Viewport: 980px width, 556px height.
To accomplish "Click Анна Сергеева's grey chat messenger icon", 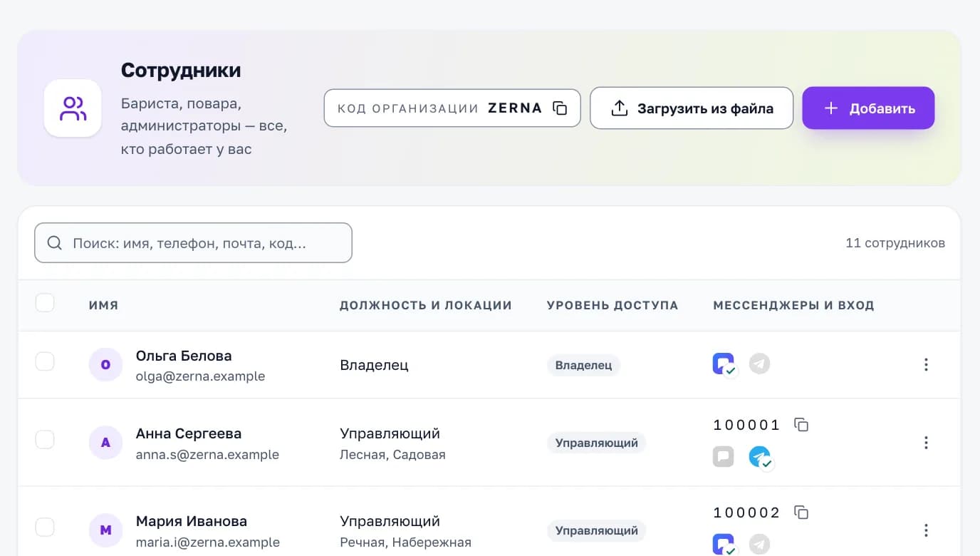I will [724, 456].
